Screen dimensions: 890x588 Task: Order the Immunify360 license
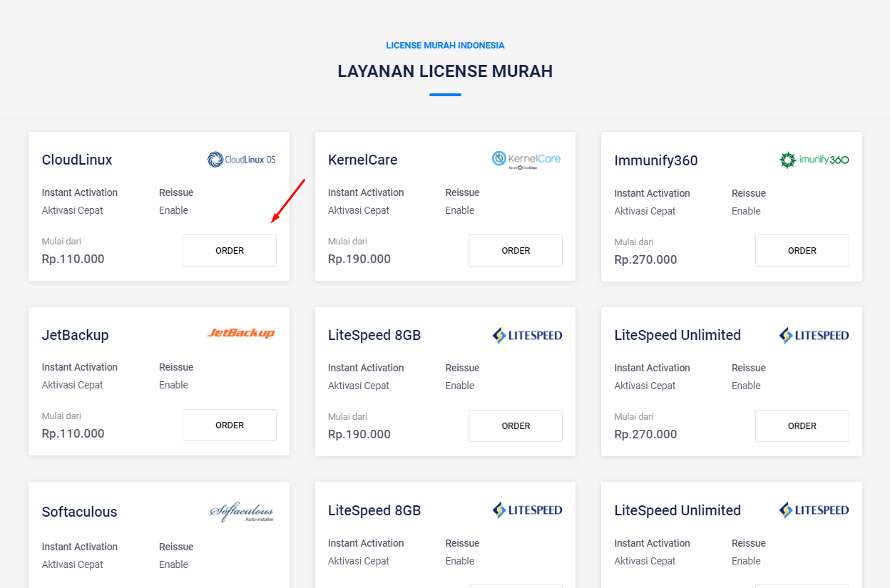point(802,251)
